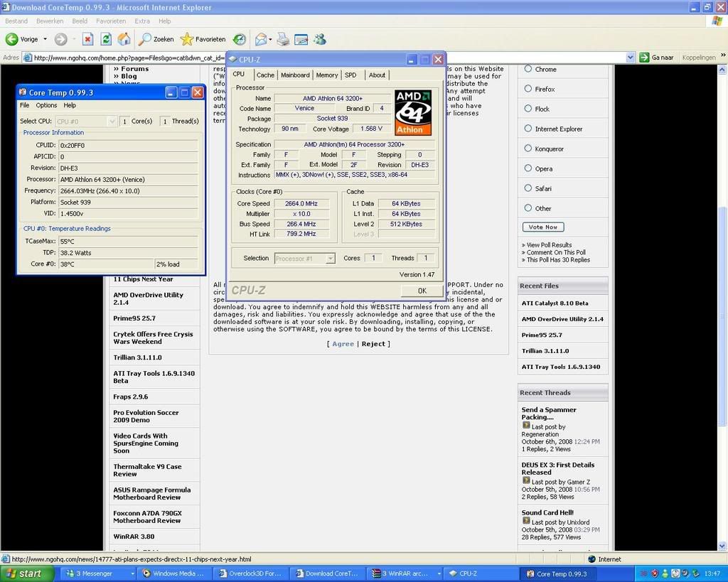Viewport: 728px width, 582px height.
Task: Open the Help menu in Core Temp
Action: click(x=70, y=105)
